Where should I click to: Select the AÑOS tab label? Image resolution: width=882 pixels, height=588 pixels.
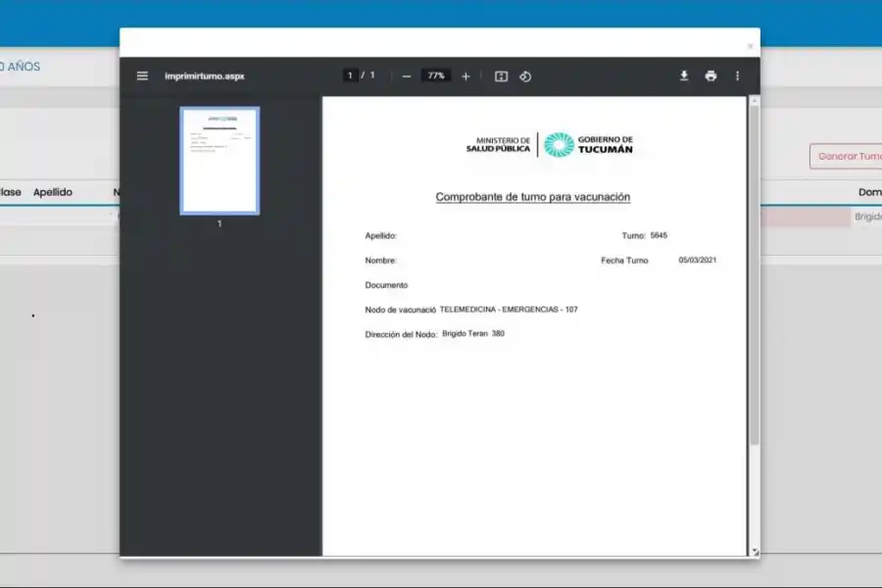point(24,66)
